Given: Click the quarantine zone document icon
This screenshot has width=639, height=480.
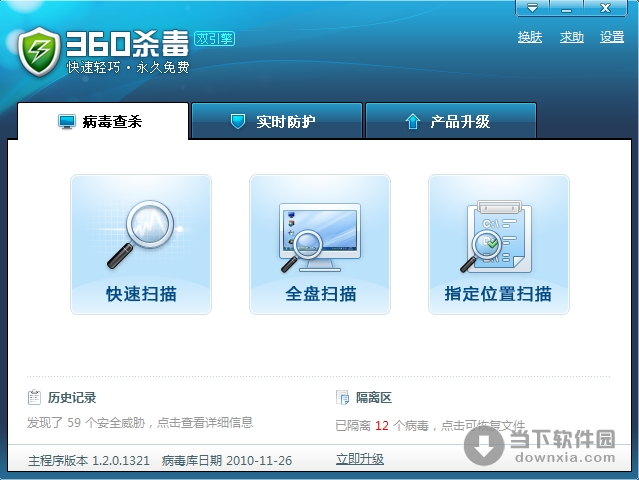Looking at the screenshot, I should (x=342, y=397).
